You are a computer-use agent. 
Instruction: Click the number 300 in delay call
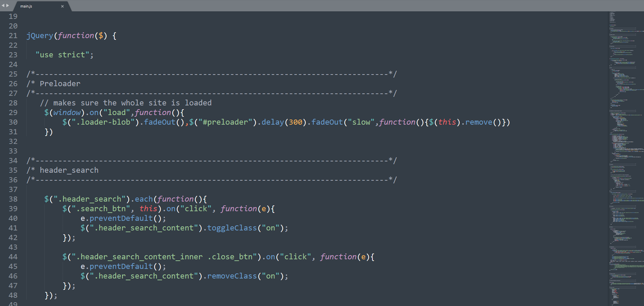pyautogui.click(x=295, y=122)
